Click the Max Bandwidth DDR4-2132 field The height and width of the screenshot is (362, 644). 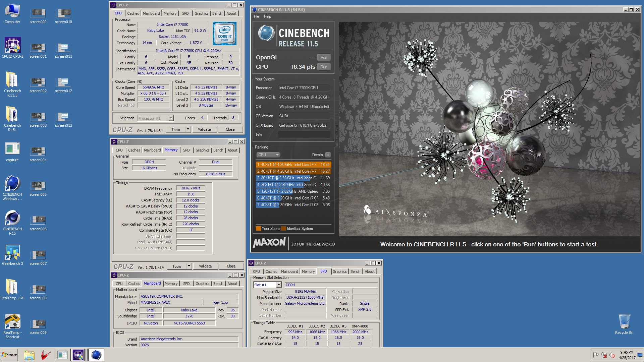click(305, 297)
